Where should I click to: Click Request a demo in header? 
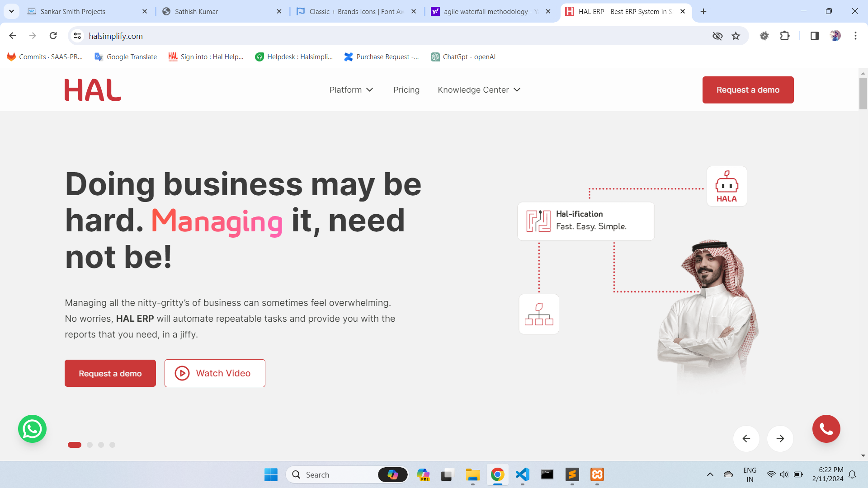(748, 90)
